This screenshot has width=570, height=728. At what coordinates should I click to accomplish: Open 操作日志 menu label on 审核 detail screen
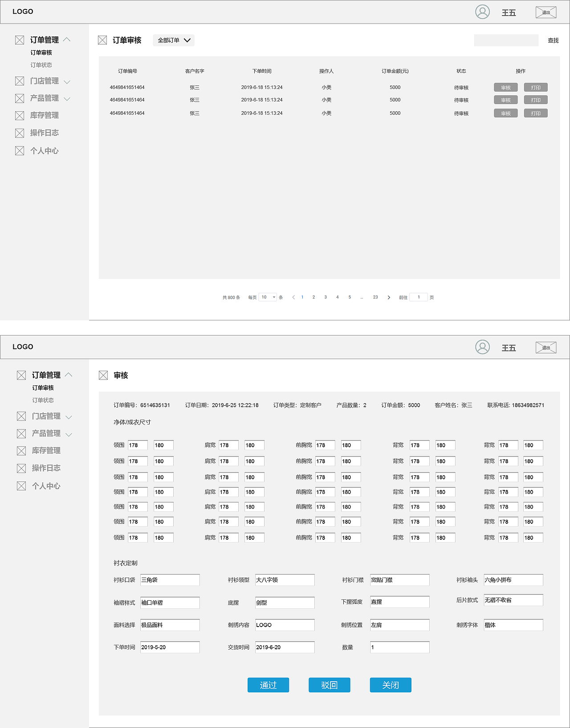[x=46, y=468]
